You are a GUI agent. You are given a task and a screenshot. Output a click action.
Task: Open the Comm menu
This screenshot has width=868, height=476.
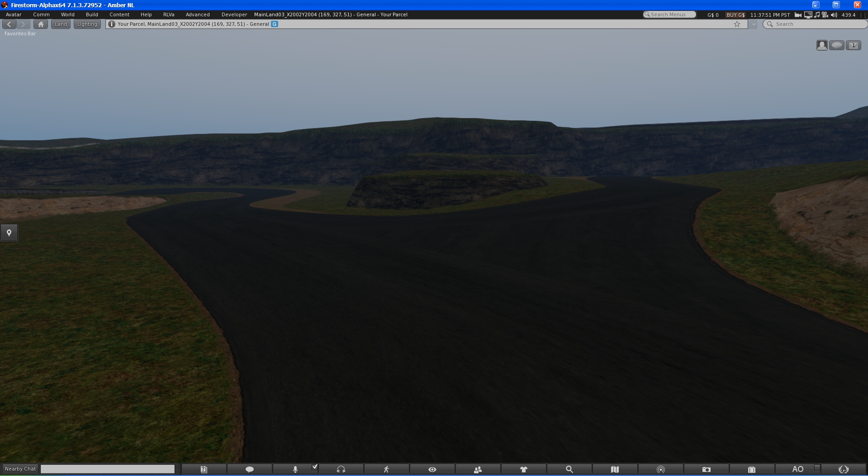41,14
